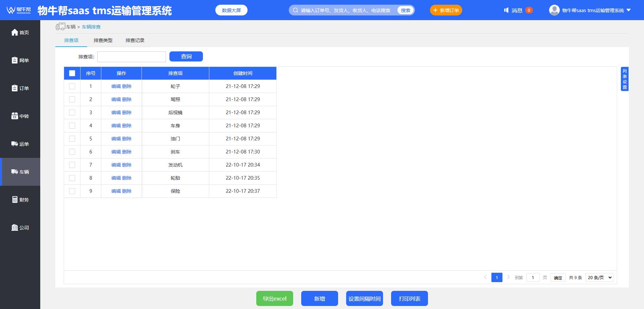Viewport: 644px width, 309px height.
Task: Click the 排查项 search input field
Action: [x=131, y=57]
